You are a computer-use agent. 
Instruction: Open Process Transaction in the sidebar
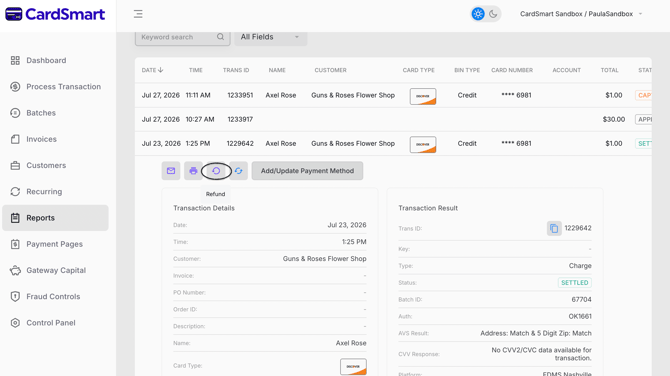pos(55,87)
